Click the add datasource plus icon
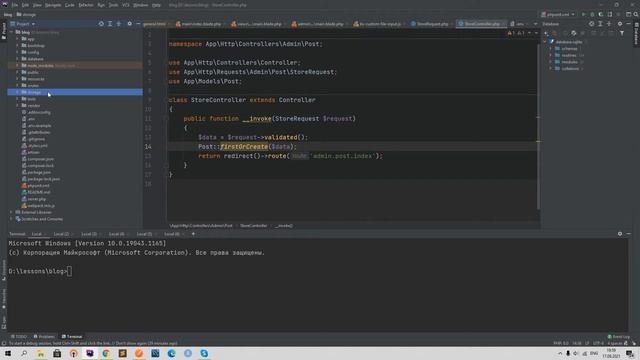640x360 pixels. click(x=546, y=33)
